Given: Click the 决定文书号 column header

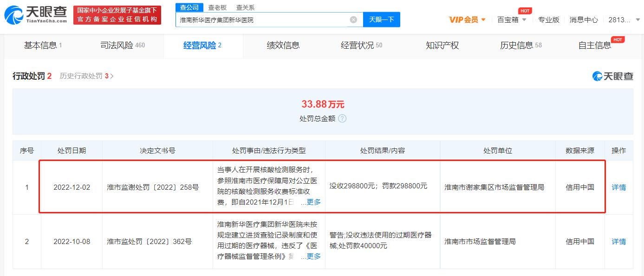Looking at the screenshot, I should click(157, 151).
